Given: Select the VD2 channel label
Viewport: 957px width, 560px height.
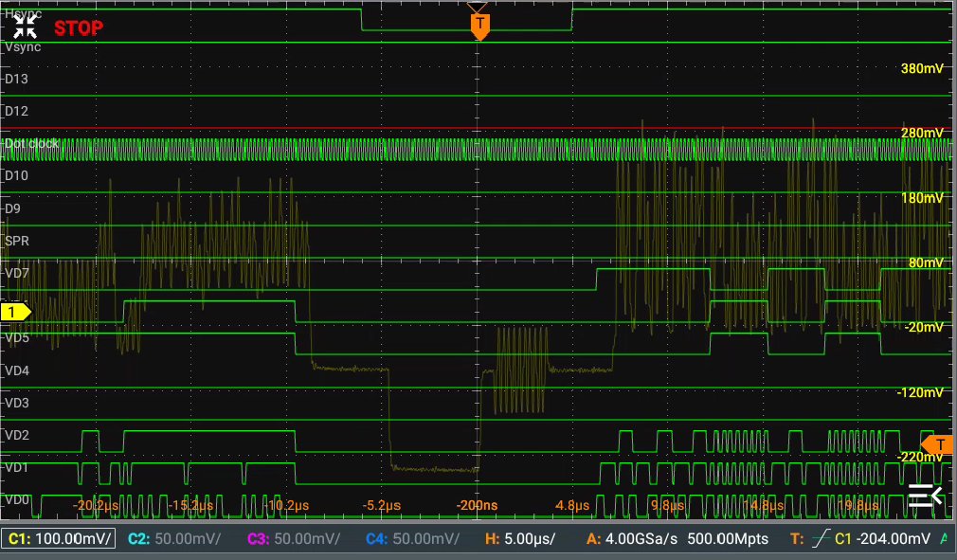Looking at the screenshot, I should [x=17, y=435].
